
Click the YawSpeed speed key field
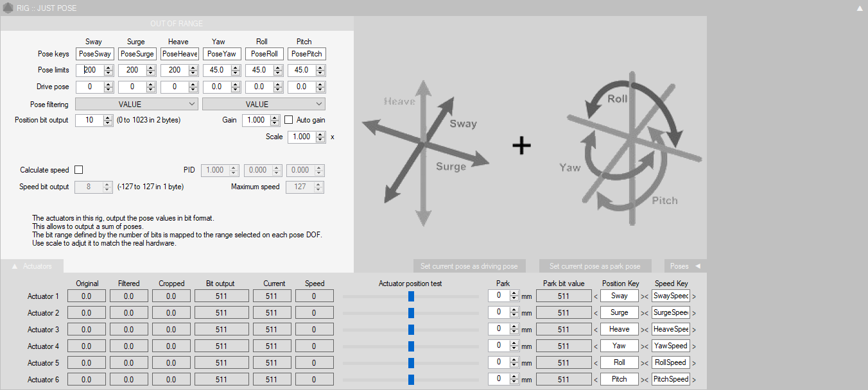pyautogui.click(x=670, y=346)
